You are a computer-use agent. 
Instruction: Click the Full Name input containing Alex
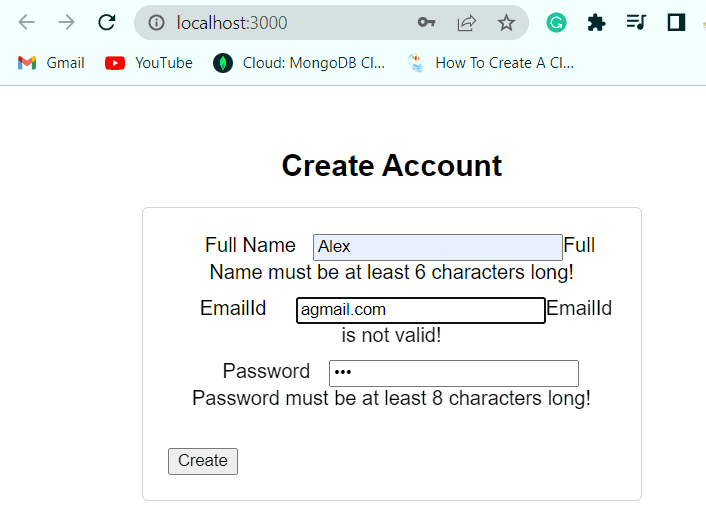pos(438,247)
